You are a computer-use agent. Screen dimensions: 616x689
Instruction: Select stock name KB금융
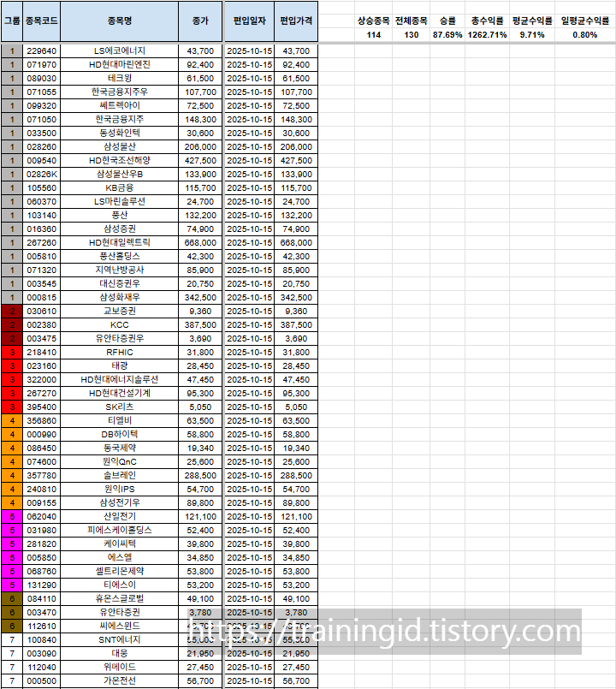pyautogui.click(x=120, y=187)
